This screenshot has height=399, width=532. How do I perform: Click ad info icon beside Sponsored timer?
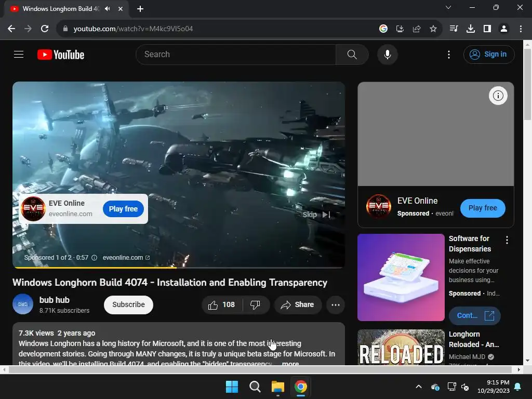95,258
